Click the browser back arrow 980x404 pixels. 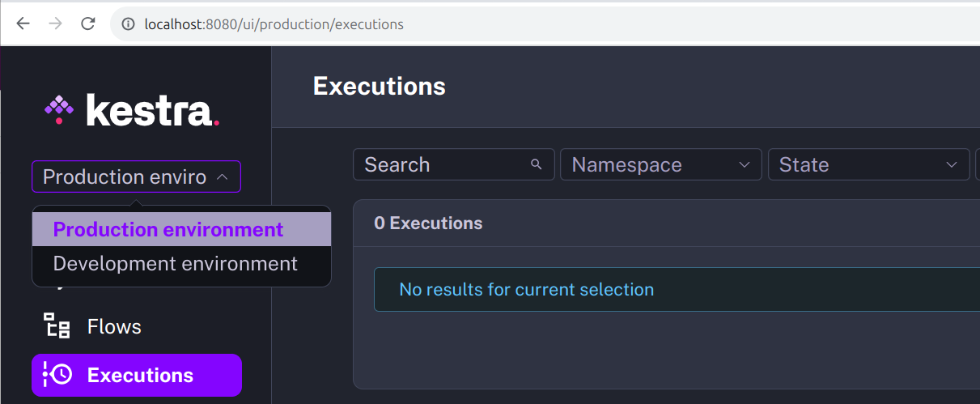pos(23,23)
